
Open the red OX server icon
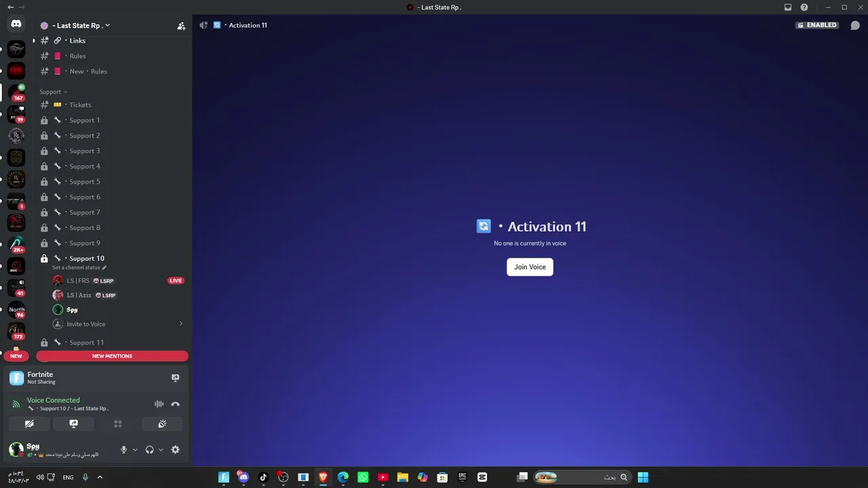coord(16,70)
